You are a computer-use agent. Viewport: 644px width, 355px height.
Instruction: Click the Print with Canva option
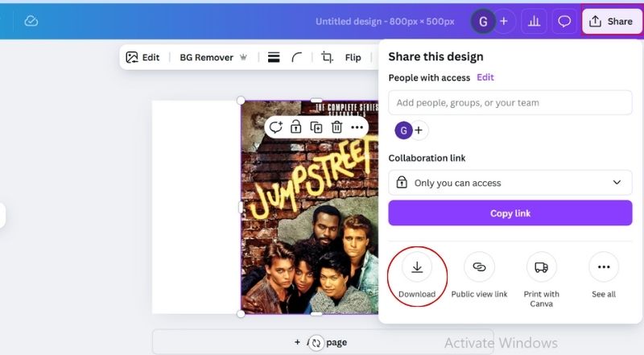point(541,280)
